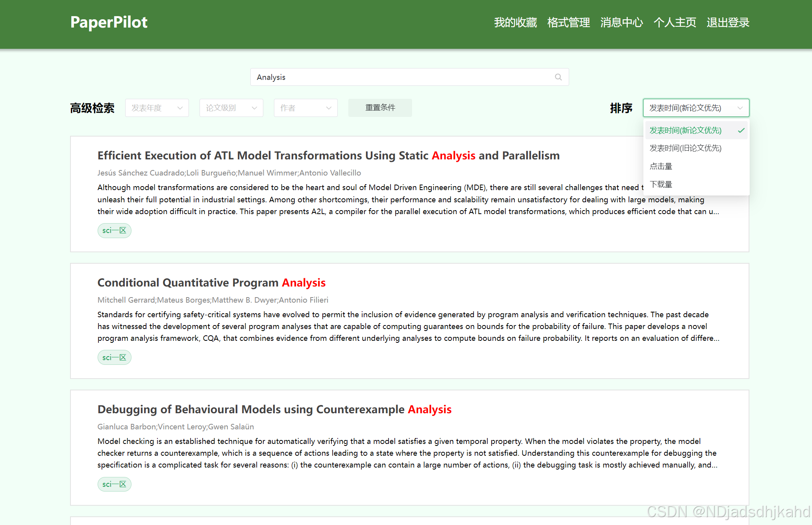Click sci一区 tag on Conditional Quantitative paper
Viewport: 812px width, 525px height.
pyautogui.click(x=114, y=357)
